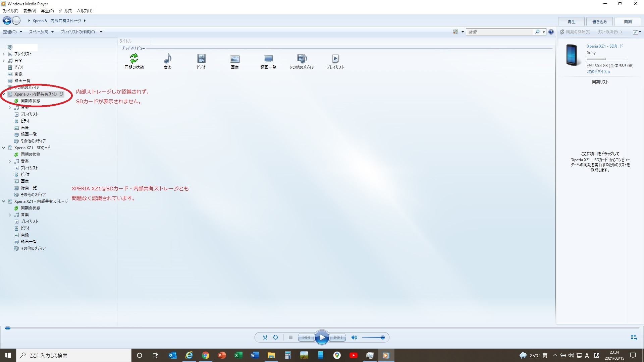Open Outlook from the taskbar
The width and height of the screenshot is (644, 362).
coord(172,355)
